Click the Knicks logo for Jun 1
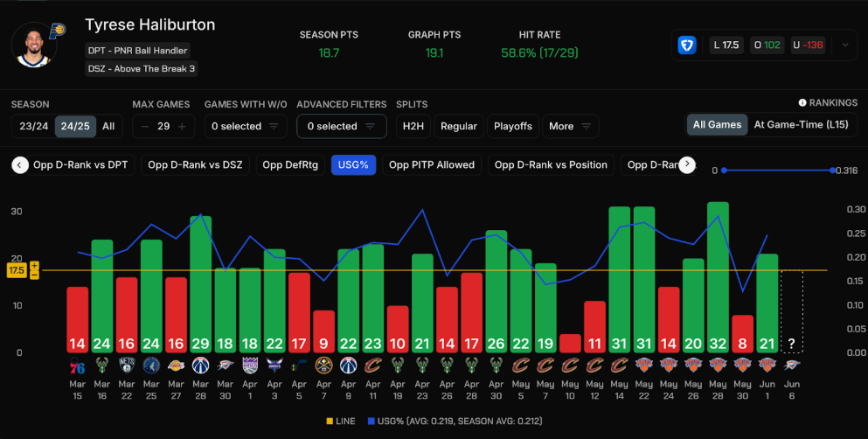This screenshot has height=439, width=868. [x=767, y=366]
